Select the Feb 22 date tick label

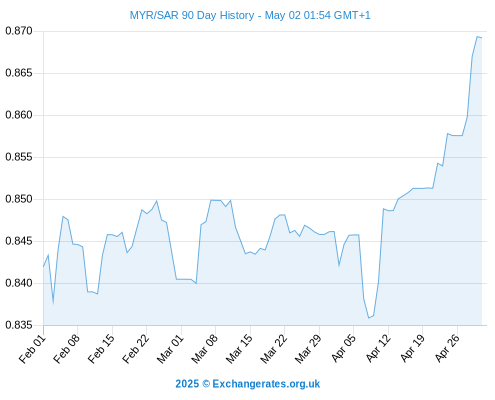[x=136, y=349]
